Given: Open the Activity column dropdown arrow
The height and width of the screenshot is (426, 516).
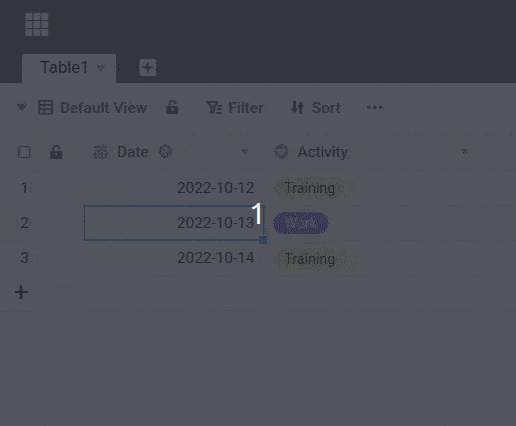Looking at the screenshot, I should click(464, 152).
